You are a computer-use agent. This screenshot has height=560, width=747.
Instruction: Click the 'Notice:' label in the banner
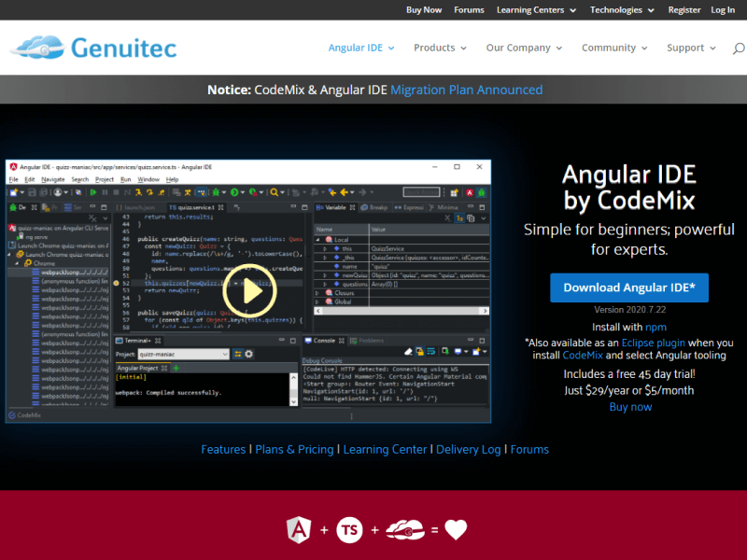point(229,90)
